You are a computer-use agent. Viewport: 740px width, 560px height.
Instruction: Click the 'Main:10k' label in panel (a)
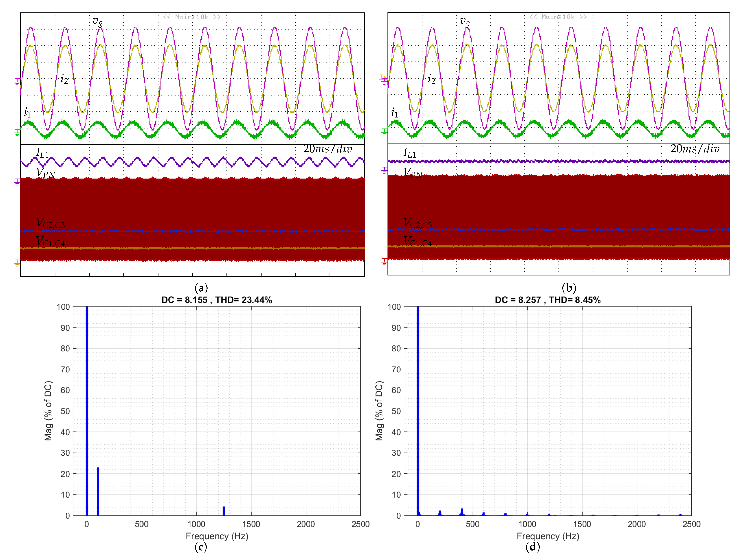tap(192, 17)
